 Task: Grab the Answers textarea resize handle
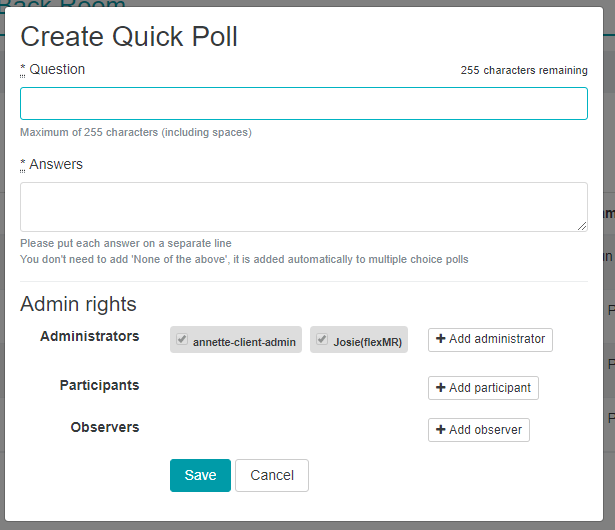(582, 226)
